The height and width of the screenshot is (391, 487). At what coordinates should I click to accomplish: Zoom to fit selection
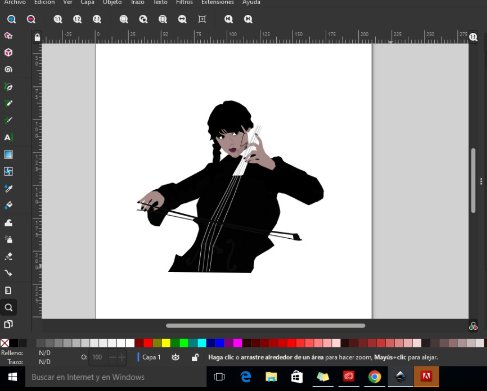click(x=124, y=19)
